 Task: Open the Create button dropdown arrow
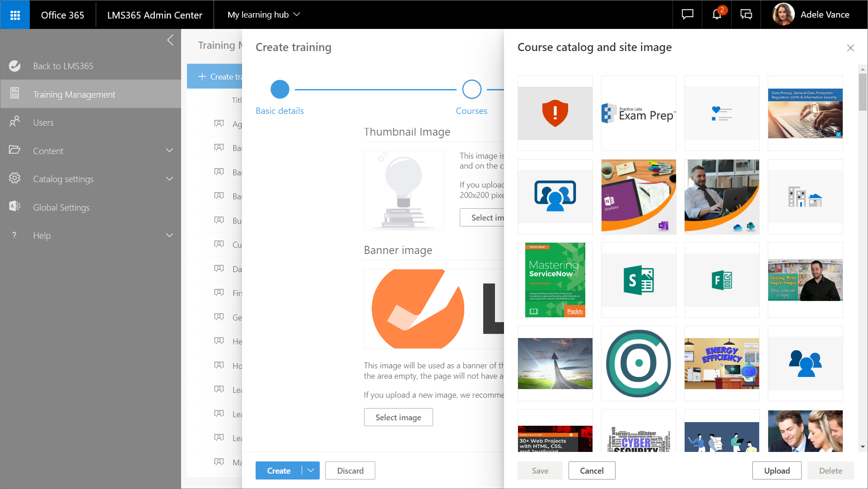(x=311, y=470)
